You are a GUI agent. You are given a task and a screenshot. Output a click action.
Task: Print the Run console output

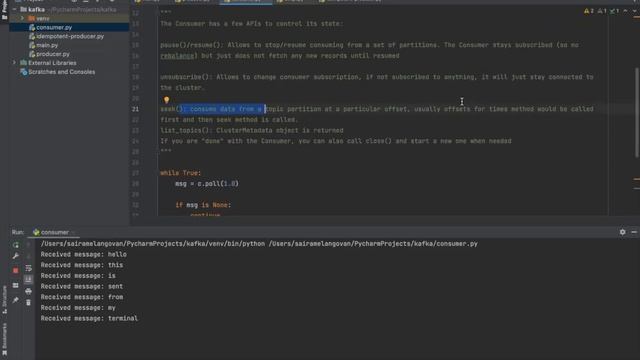pyautogui.click(x=28, y=291)
